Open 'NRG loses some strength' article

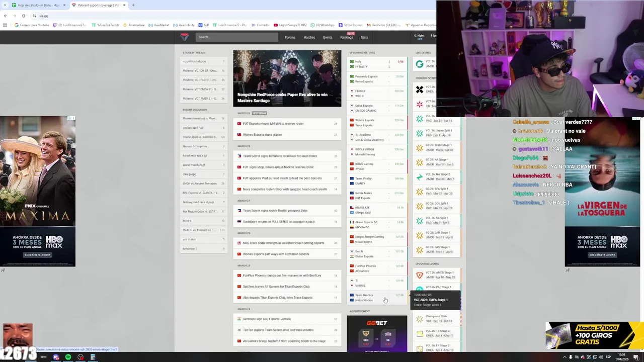(287, 243)
